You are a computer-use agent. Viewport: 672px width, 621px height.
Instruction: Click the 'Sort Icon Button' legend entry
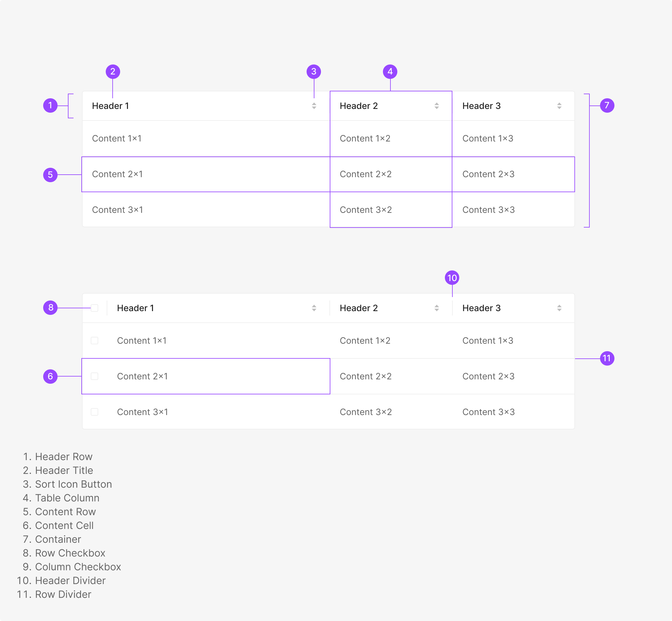point(73,484)
